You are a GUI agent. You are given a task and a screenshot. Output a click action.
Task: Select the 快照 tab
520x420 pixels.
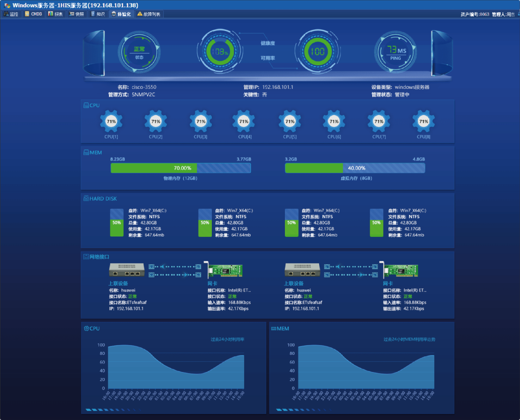pyautogui.click(x=76, y=14)
